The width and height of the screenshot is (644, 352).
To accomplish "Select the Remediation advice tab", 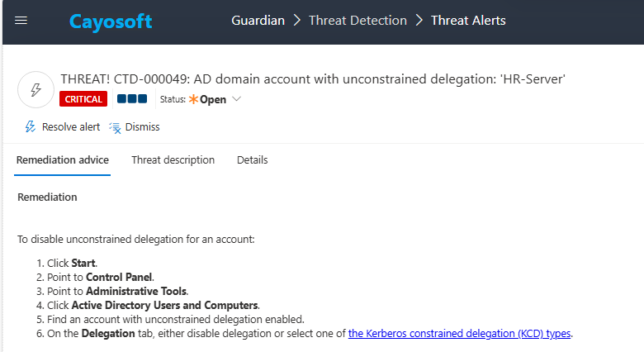I will 63,160.
